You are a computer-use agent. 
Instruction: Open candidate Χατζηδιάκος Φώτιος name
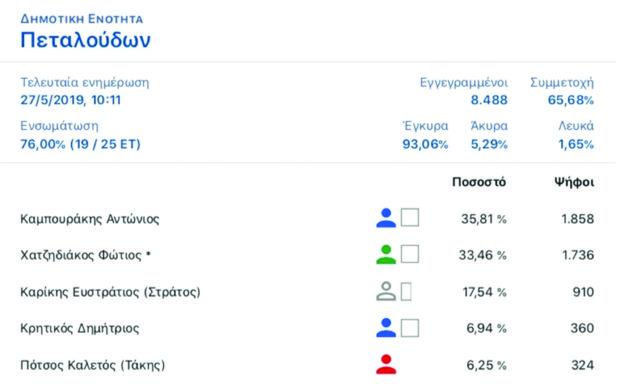tap(85, 255)
